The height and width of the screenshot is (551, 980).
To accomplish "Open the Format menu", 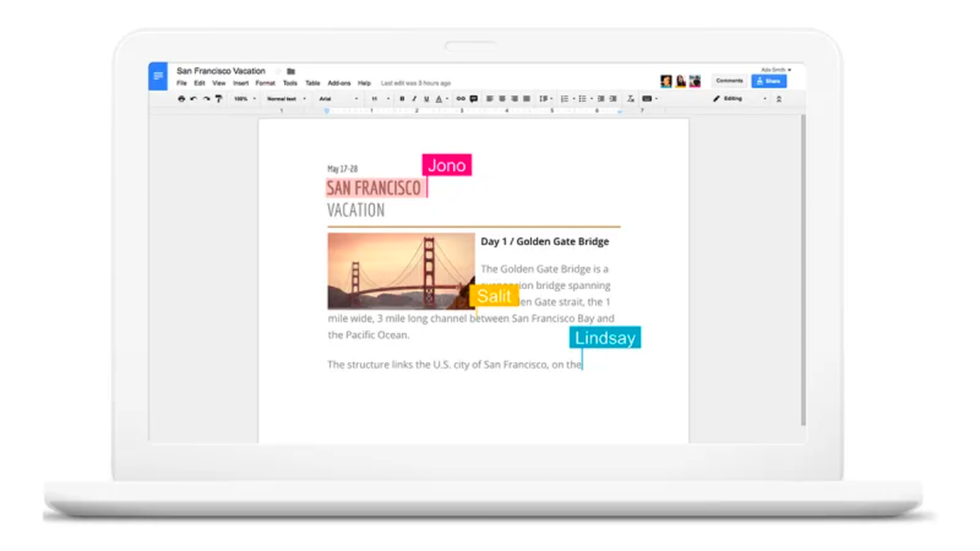I will tap(265, 83).
